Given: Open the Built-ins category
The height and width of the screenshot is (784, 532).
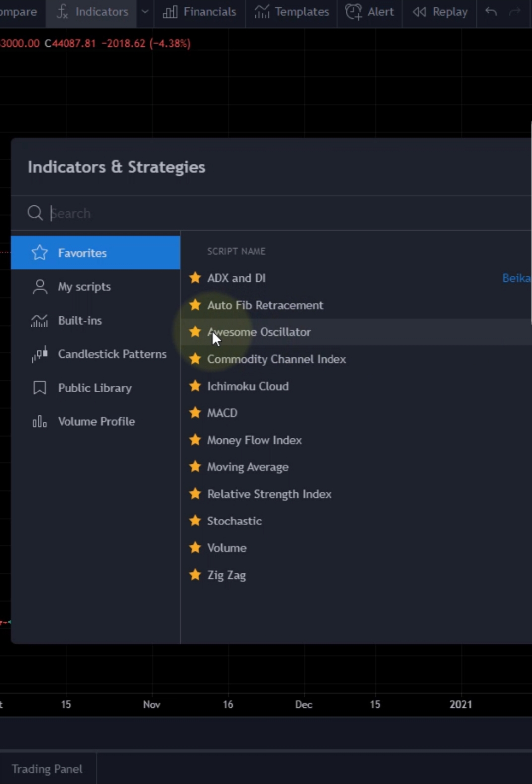Looking at the screenshot, I should pyautogui.click(x=95, y=320).
